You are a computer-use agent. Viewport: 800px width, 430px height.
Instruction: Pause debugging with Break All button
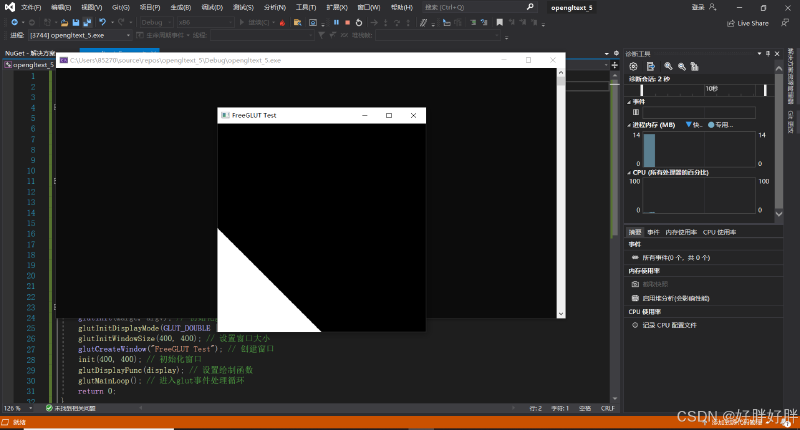point(336,22)
